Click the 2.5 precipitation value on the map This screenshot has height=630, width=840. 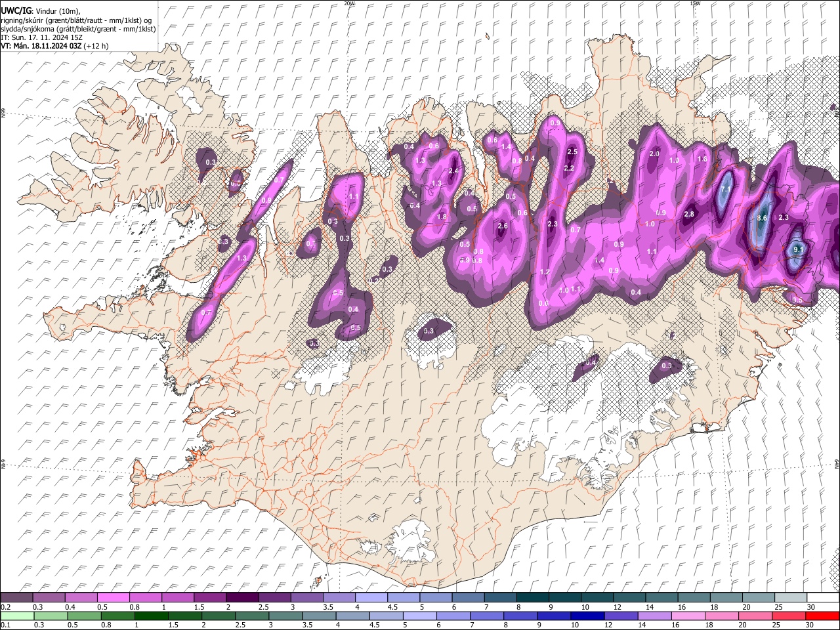(572, 152)
